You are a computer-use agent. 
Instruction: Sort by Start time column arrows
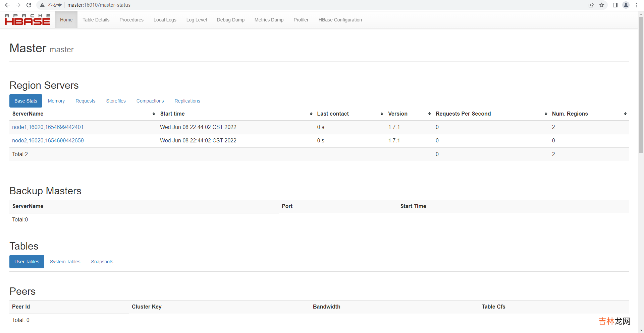coord(311,114)
